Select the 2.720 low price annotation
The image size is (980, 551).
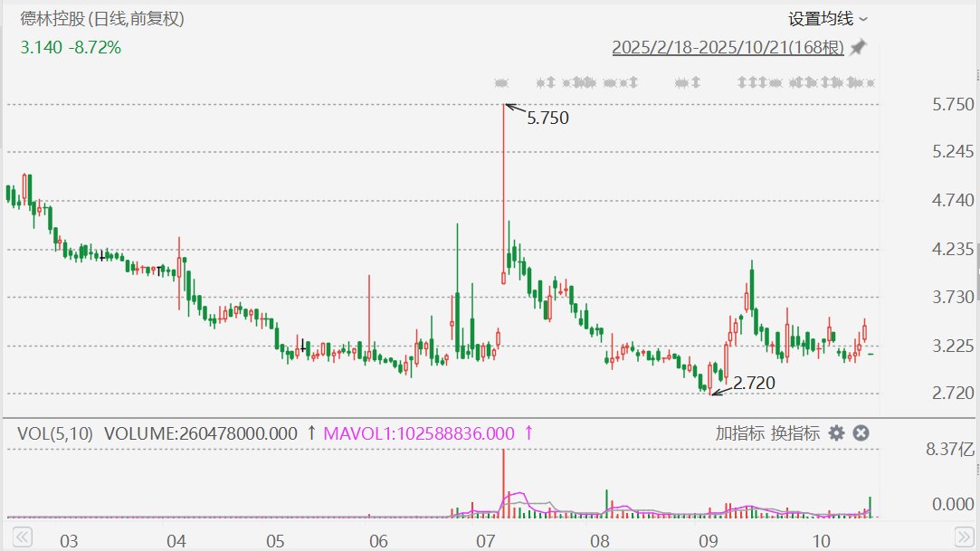754,383
